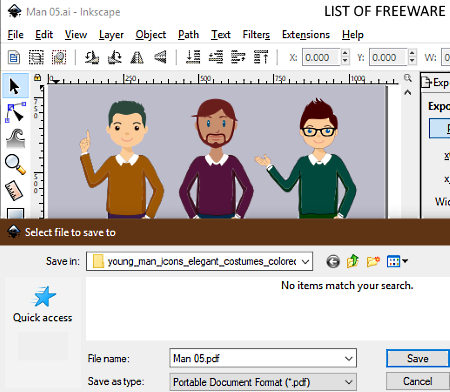The image size is (450, 392).
Task: Click the zoom icon at ruler corner
Action: click(407, 78)
